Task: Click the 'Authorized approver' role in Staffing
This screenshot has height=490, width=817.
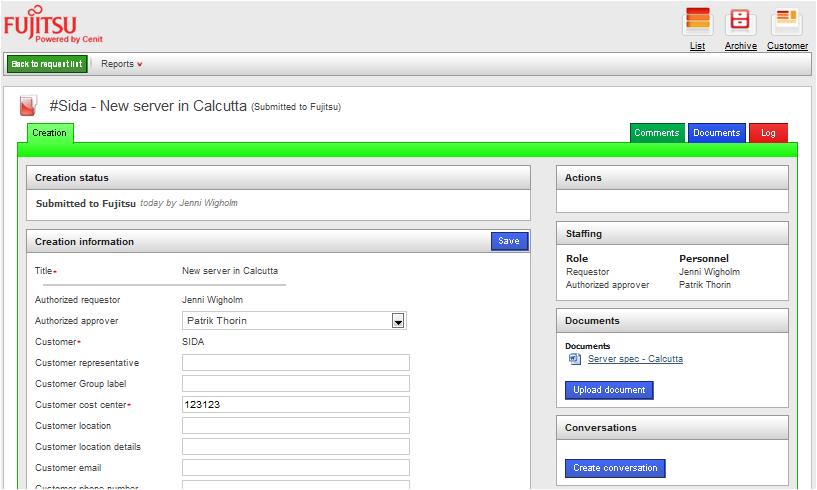Action: click(x=608, y=285)
